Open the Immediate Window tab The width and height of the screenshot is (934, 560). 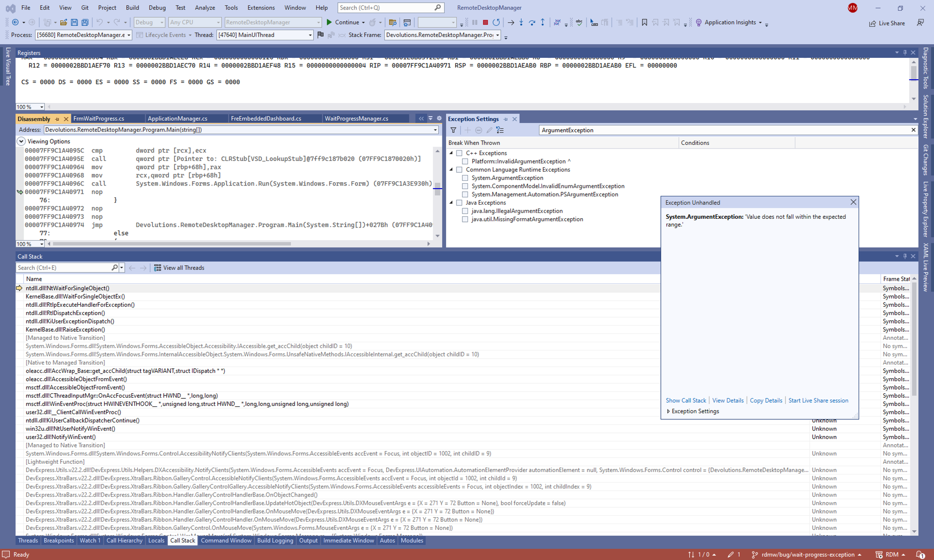[x=348, y=540]
